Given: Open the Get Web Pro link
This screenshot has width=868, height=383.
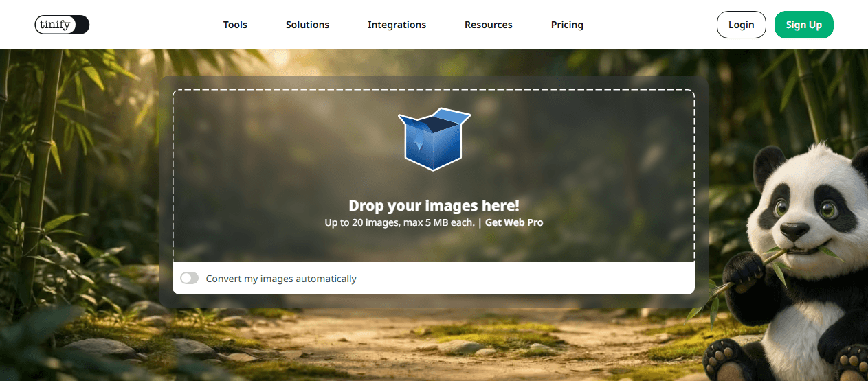Looking at the screenshot, I should [514, 222].
